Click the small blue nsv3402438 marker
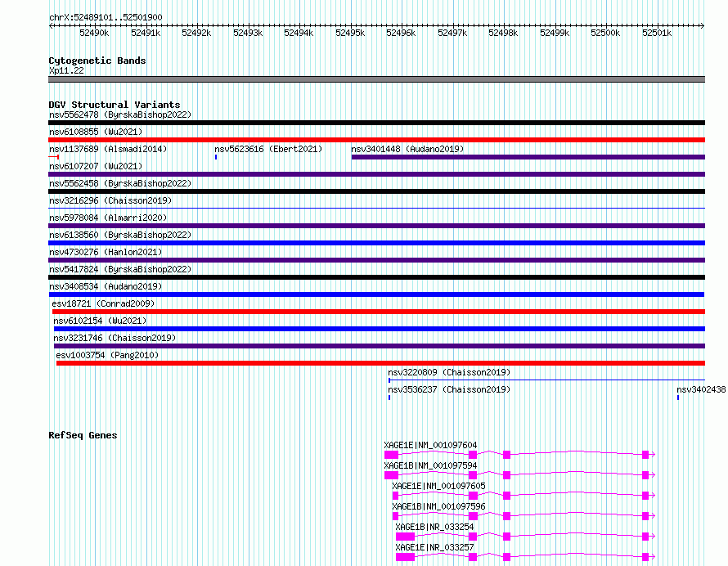The width and height of the screenshot is (728, 566). [x=678, y=398]
